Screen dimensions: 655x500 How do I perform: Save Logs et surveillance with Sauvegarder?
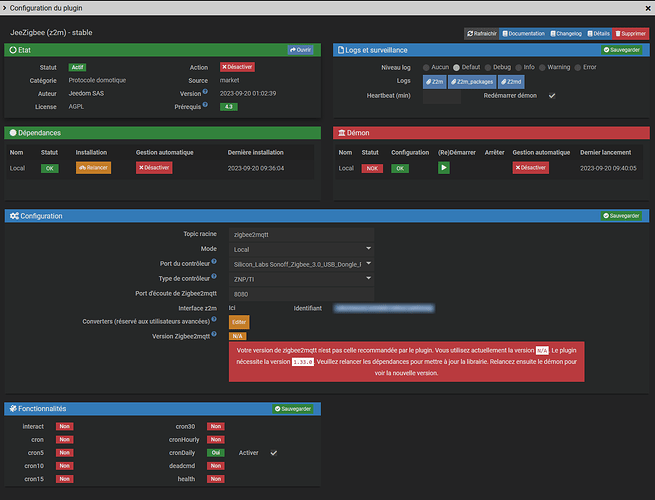point(622,50)
